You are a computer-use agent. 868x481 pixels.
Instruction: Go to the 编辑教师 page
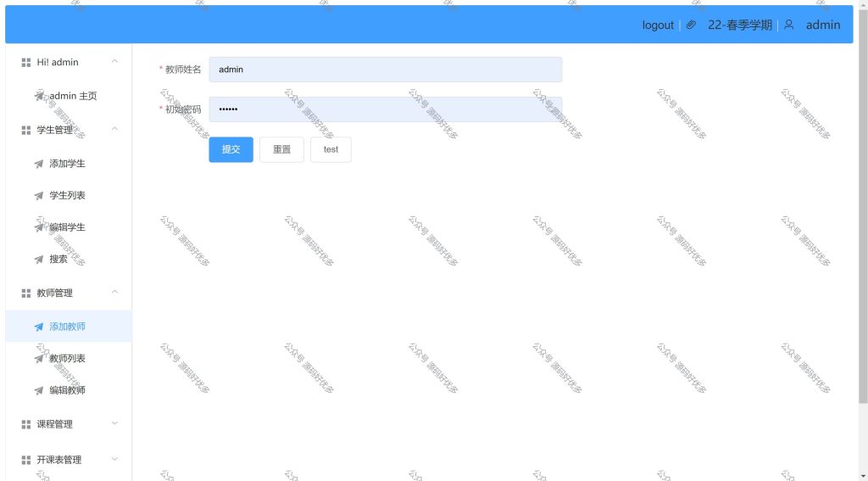[x=69, y=390]
